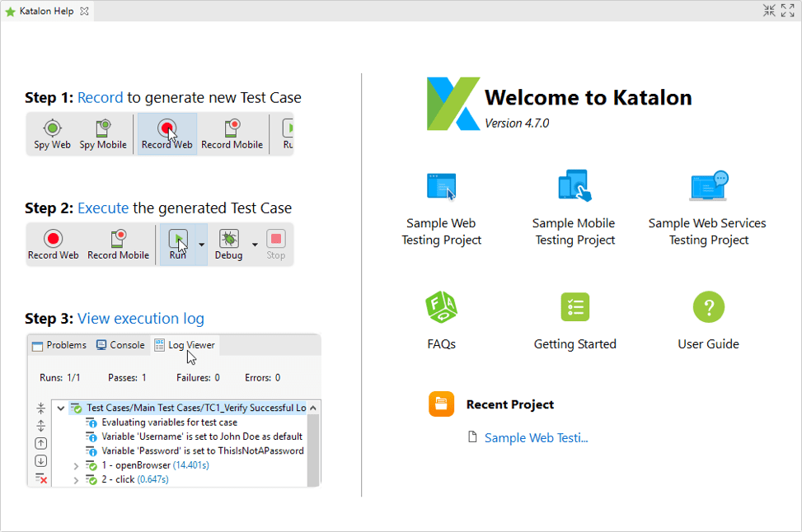802x532 pixels.
Task: Click the minimize view icon at top right
Action: click(x=769, y=11)
